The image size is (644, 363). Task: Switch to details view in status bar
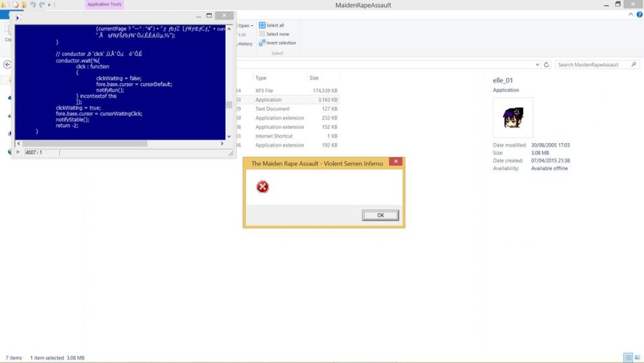628,358
